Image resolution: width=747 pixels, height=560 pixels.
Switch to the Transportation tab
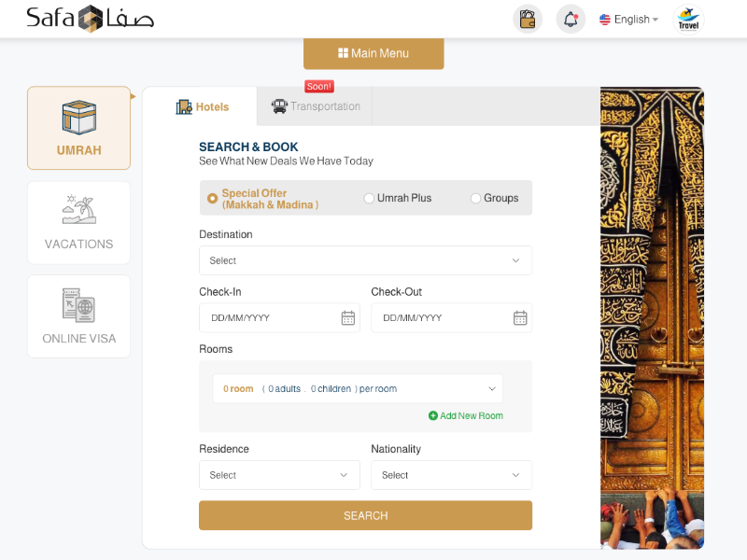316,107
